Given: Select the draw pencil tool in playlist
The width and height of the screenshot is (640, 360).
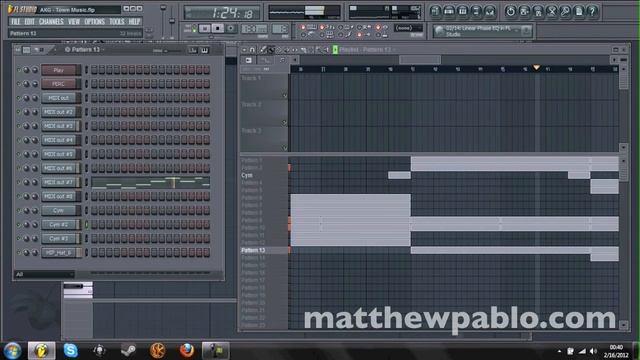Looking at the screenshot, I should tap(263, 50).
